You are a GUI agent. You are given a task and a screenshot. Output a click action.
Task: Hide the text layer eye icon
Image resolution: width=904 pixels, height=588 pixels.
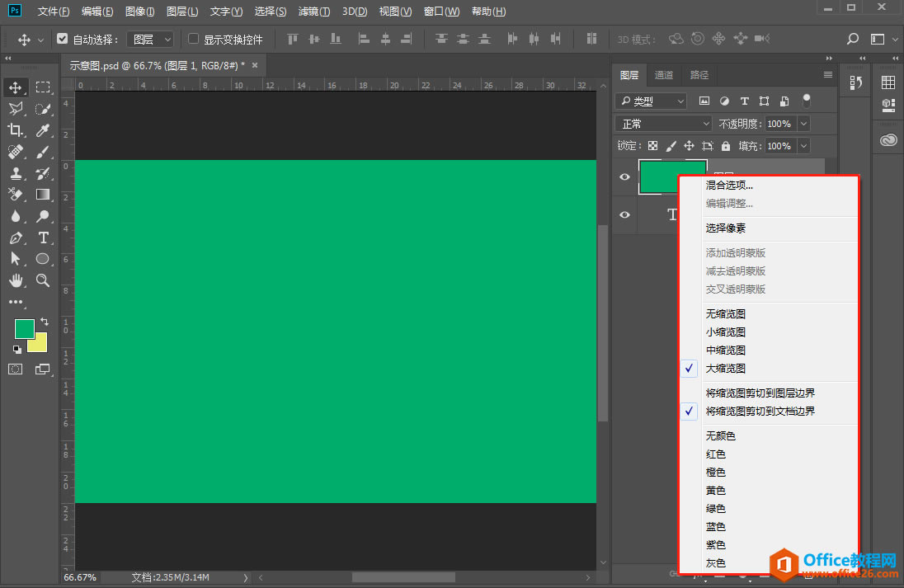(625, 214)
